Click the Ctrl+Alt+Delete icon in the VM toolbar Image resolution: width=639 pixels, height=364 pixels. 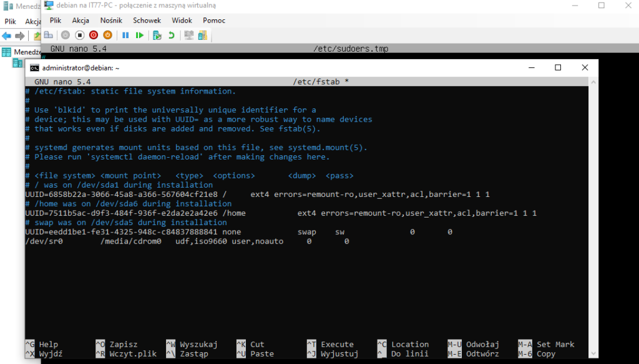point(48,36)
